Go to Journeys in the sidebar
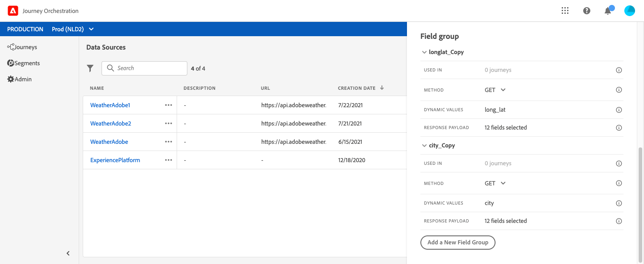 click(x=22, y=47)
